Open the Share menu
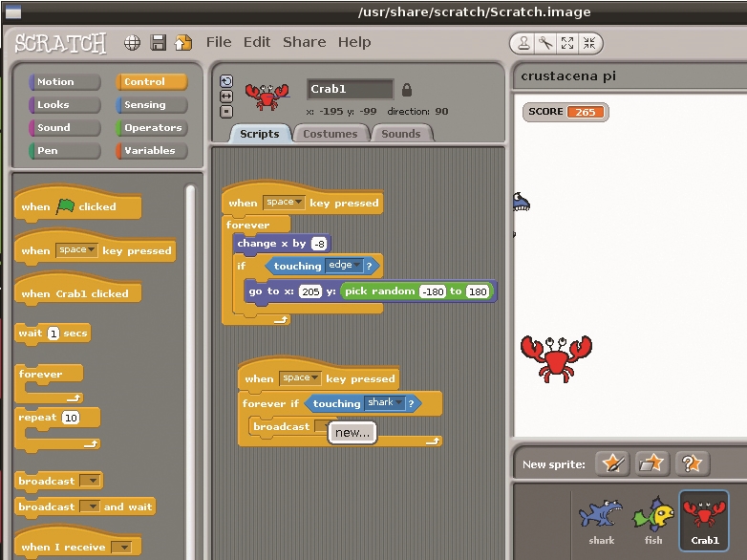 coord(305,42)
